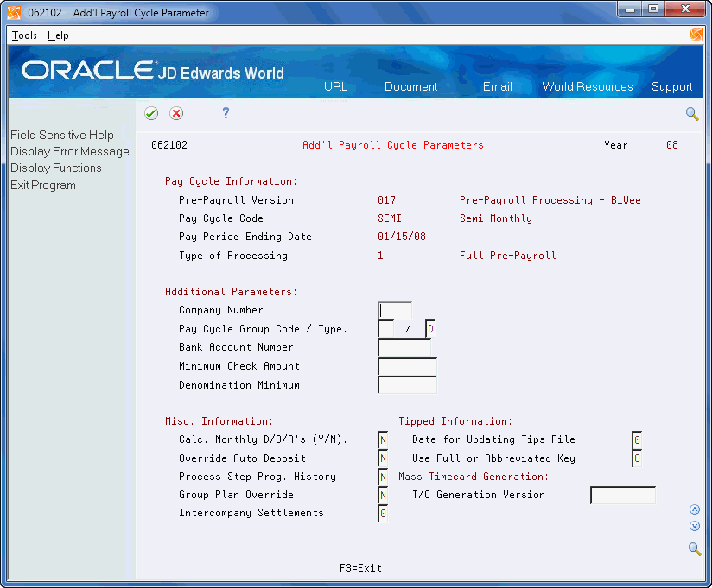Click the 062102 program ID text
This screenshot has height=588, width=712.
tap(168, 145)
